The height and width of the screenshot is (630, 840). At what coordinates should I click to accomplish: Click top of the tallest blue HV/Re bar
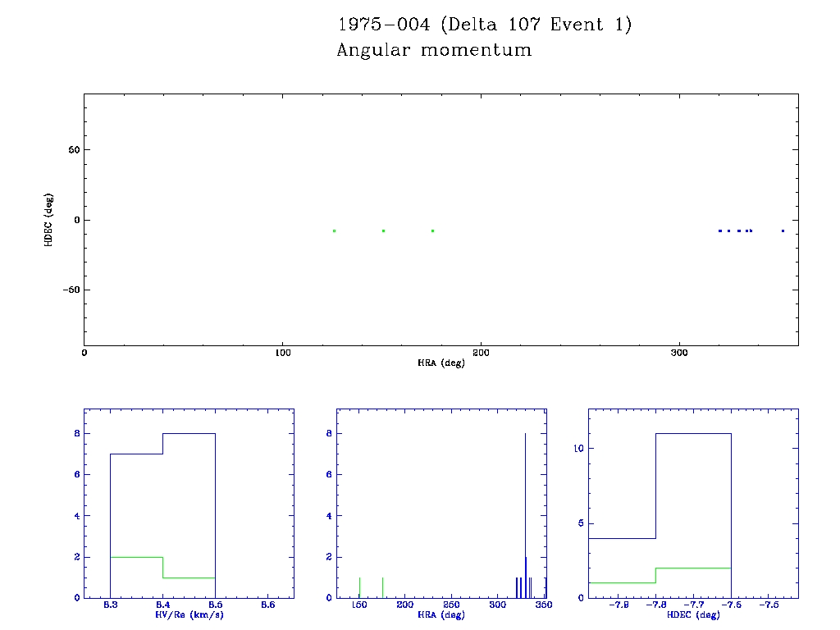tap(189, 433)
